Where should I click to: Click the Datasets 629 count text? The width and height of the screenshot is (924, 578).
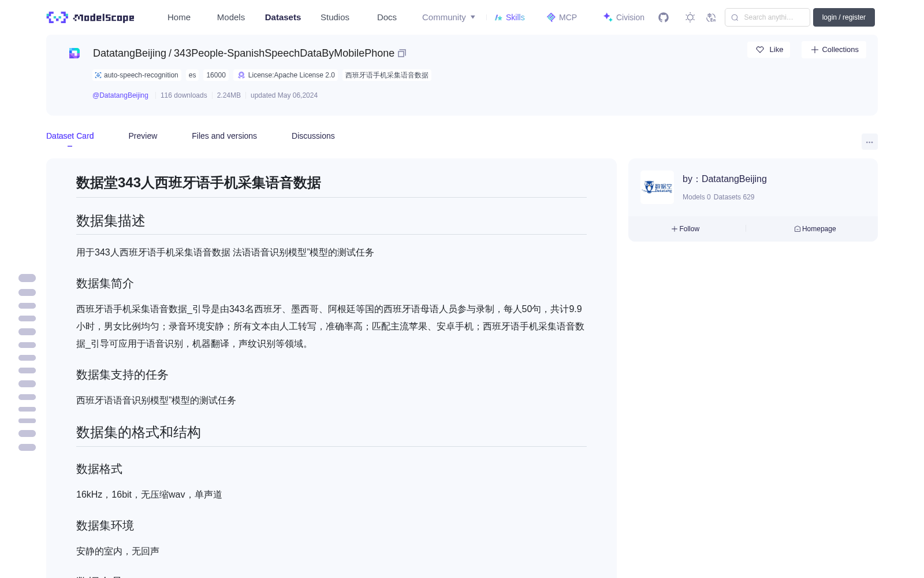click(734, 197)
